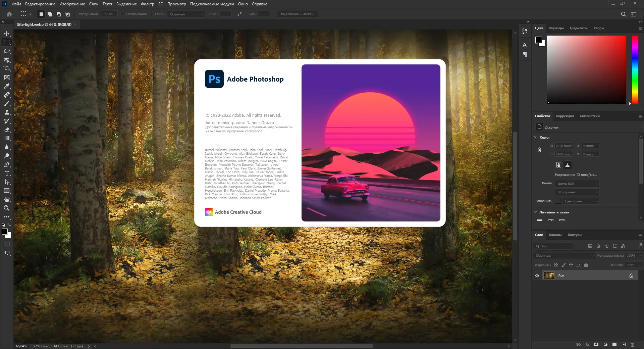
Task: Toggle the lock on the Фон layer
Action: tap(631, 275)
